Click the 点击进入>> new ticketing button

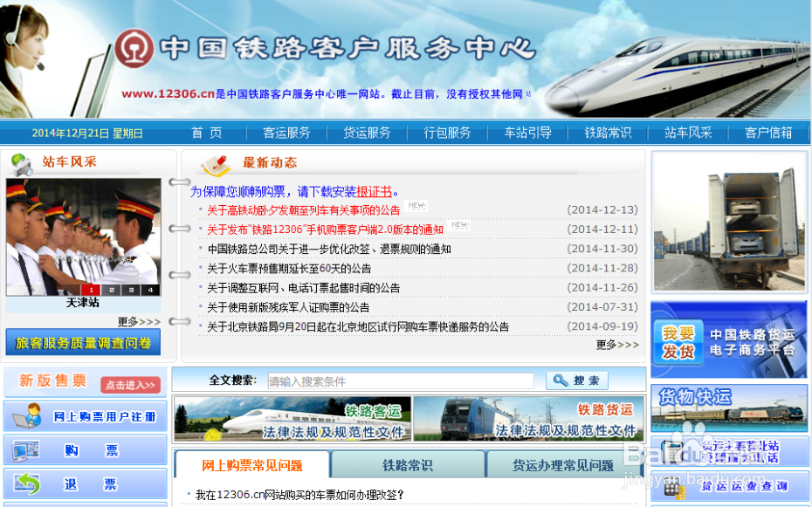tap(130, 385)
